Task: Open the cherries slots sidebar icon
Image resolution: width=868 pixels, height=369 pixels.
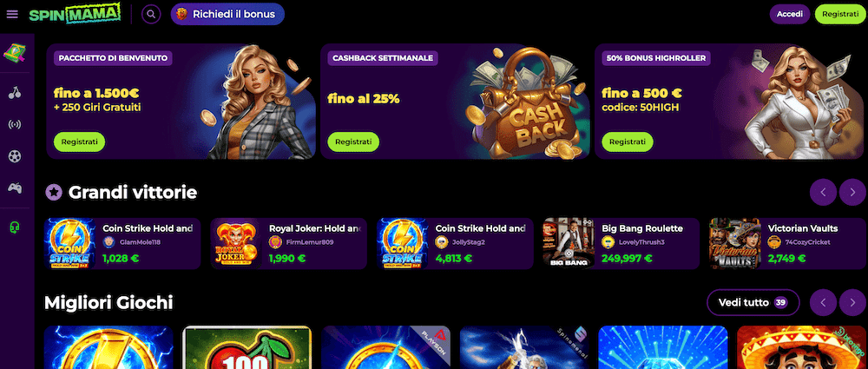Action: (x=15, y=93)
